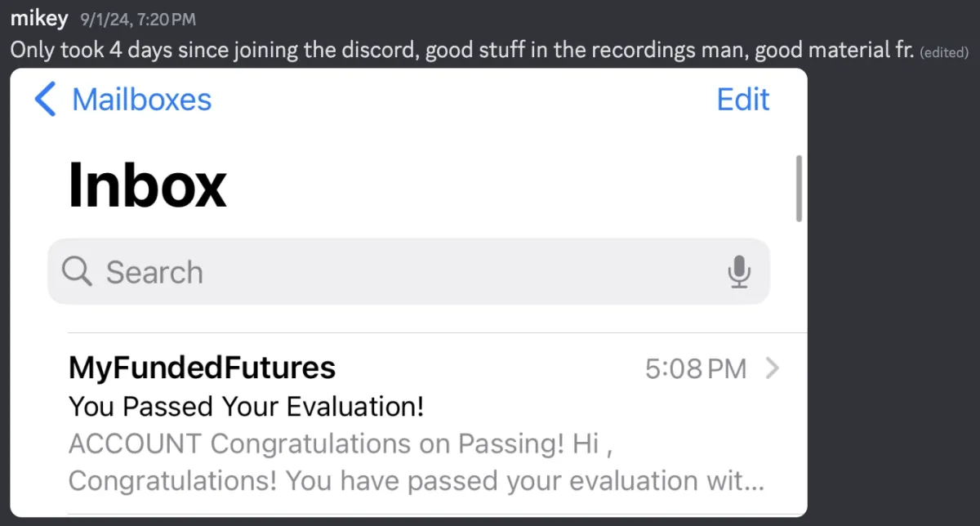Screen dimensions: 980x526
Task: Click the mail scrollbar handle
Action: [799, 188]
